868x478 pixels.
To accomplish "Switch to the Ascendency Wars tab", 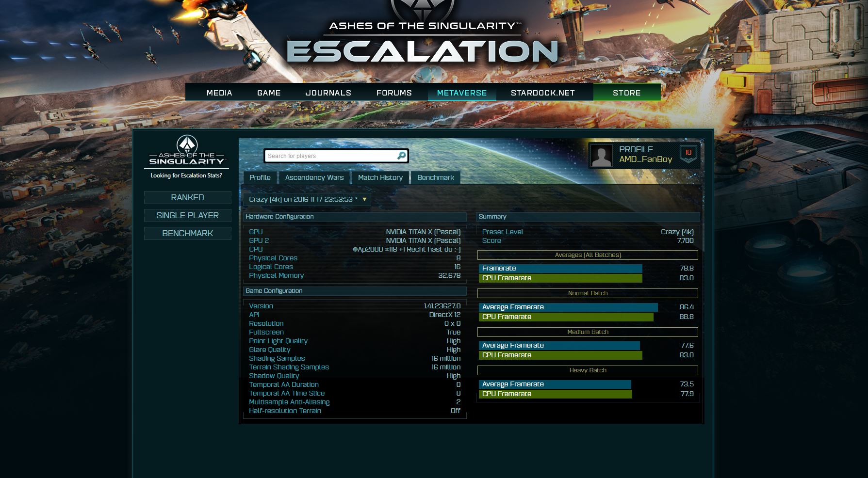I will click(314, 177).
